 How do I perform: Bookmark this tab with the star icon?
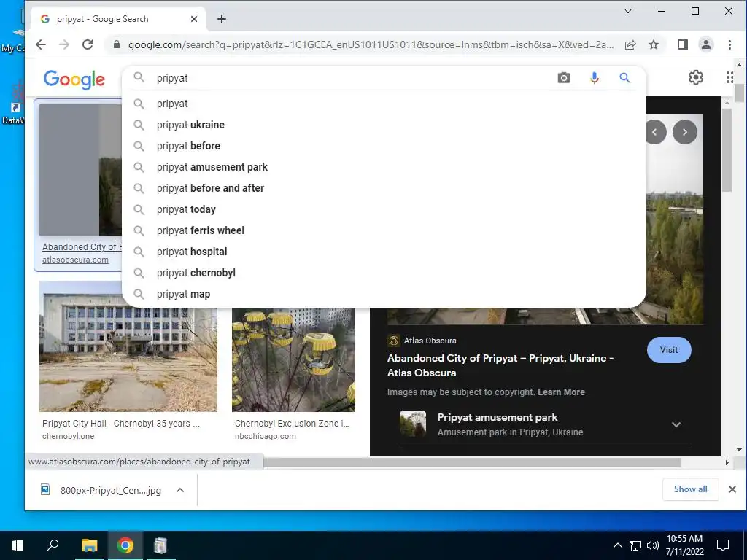click(654, 44)
